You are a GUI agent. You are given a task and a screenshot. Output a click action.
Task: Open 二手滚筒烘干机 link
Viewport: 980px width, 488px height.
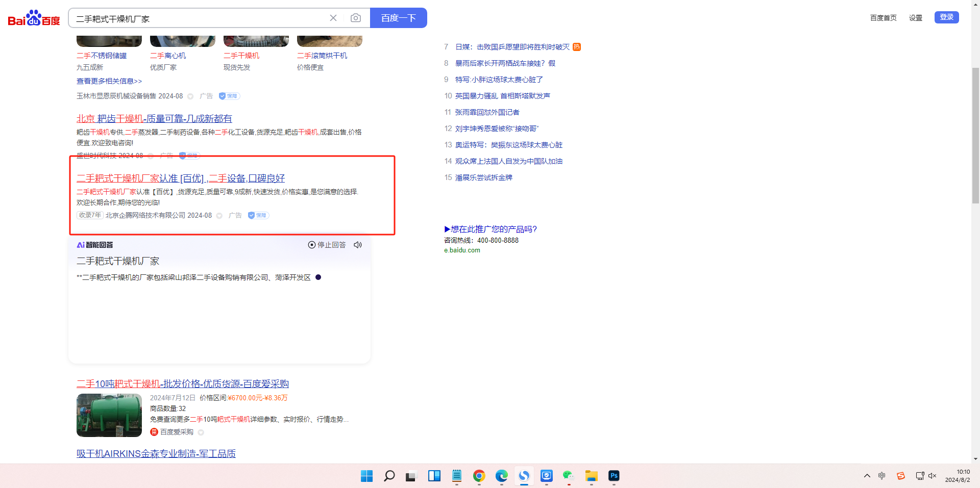(322, 56)
